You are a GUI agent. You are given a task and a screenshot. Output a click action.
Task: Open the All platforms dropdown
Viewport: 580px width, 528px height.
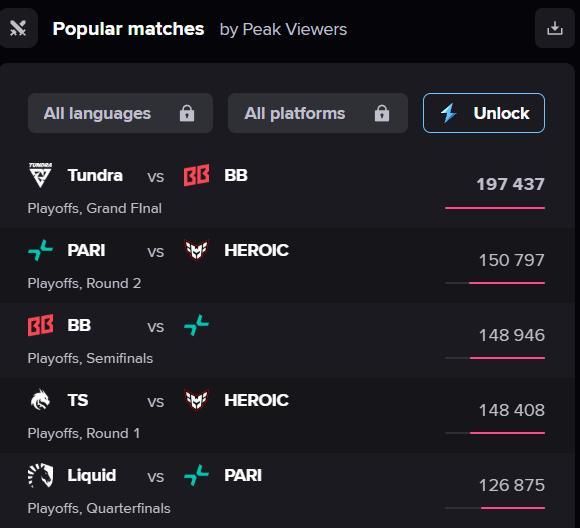pos(318,113)
